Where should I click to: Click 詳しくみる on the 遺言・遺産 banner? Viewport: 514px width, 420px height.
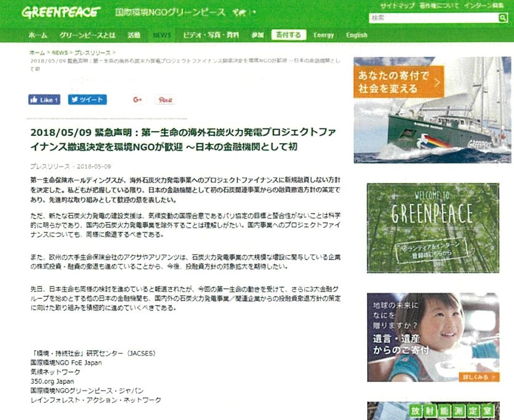479,377
